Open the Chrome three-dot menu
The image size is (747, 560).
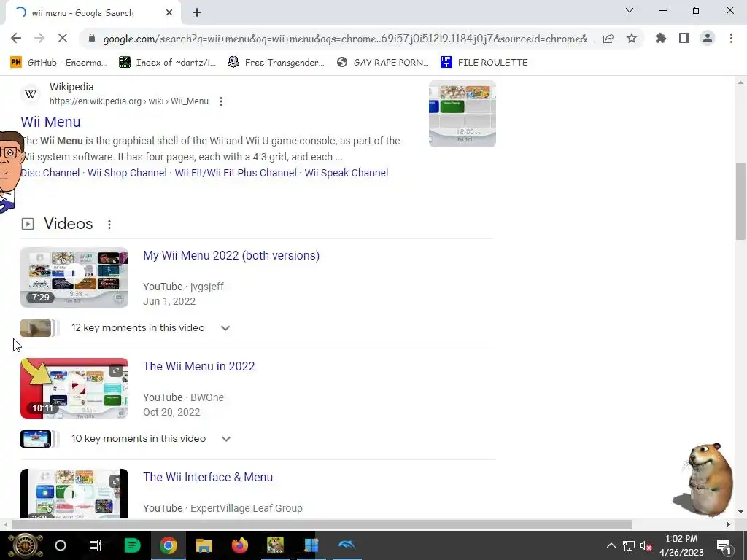(x=731, y=39)
